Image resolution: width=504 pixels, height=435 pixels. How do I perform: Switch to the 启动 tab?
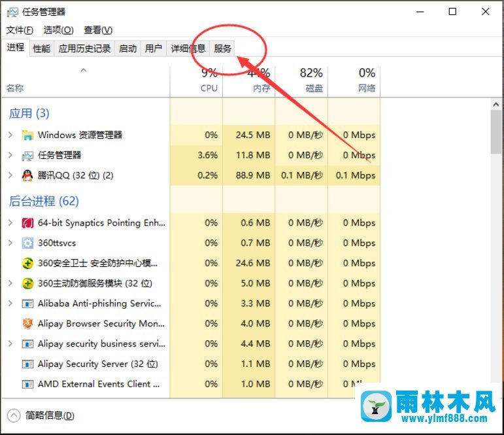[127, 48]
